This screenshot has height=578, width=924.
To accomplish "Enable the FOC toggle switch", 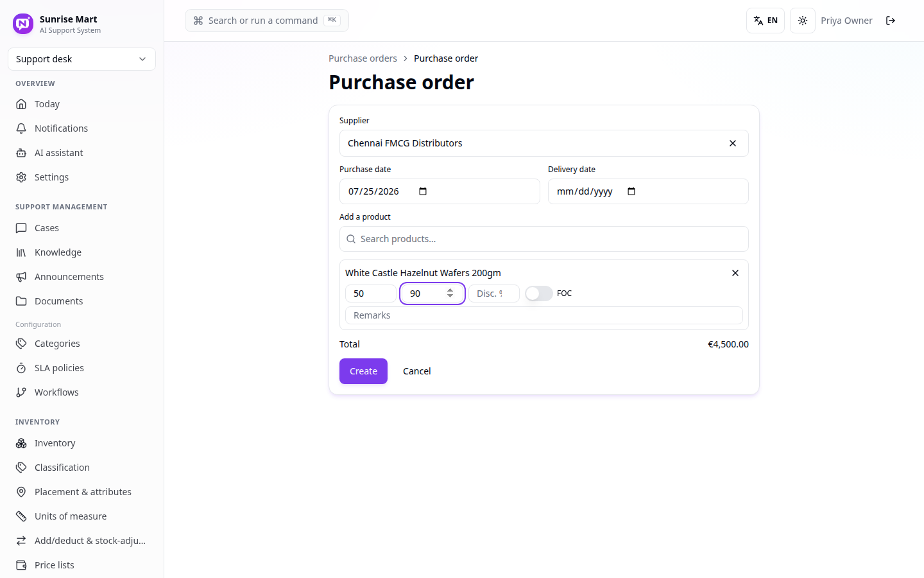I will 539,293.
